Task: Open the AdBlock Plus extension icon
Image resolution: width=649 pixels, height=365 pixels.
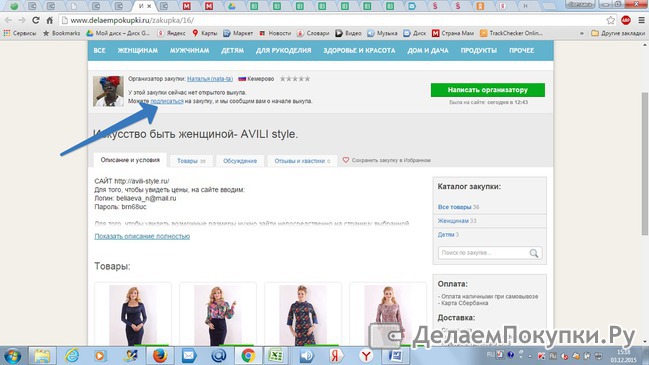Action: point(626,20)
